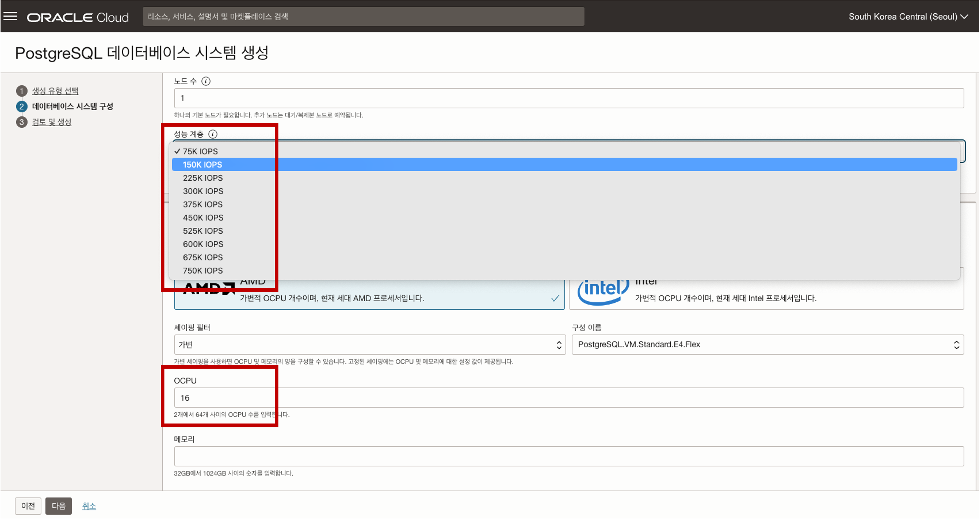This screenshot has height=519, width=980.
Task: Click the 취소 (Cancel) link
Action: [89, 506]
